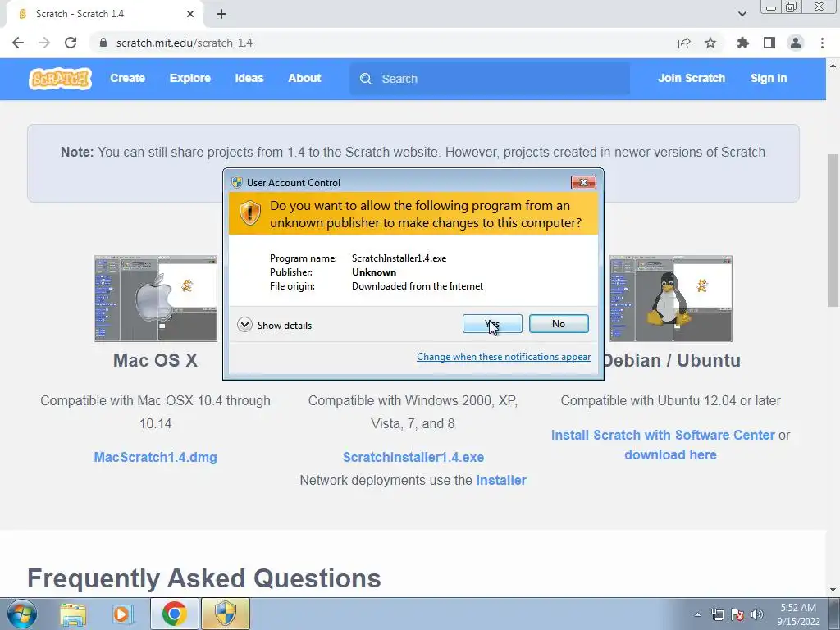Image resolution: width=840 pixels, height=630 pixels.
Task: Toggle the browser side panel icon
Action: pos(769,43)
